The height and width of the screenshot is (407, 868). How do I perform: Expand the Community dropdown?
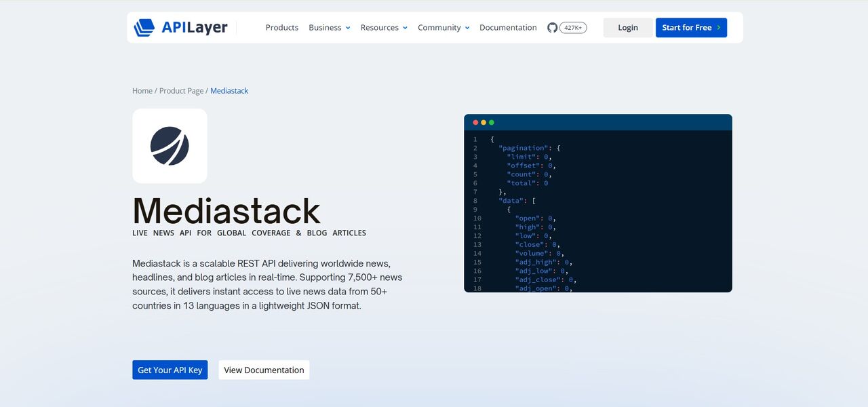point(443,28)
